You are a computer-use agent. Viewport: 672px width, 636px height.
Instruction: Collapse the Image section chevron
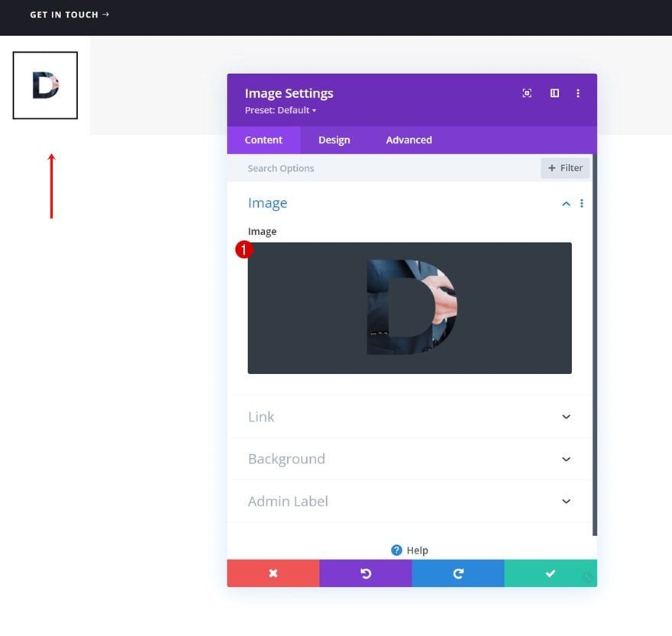[566, 204]
